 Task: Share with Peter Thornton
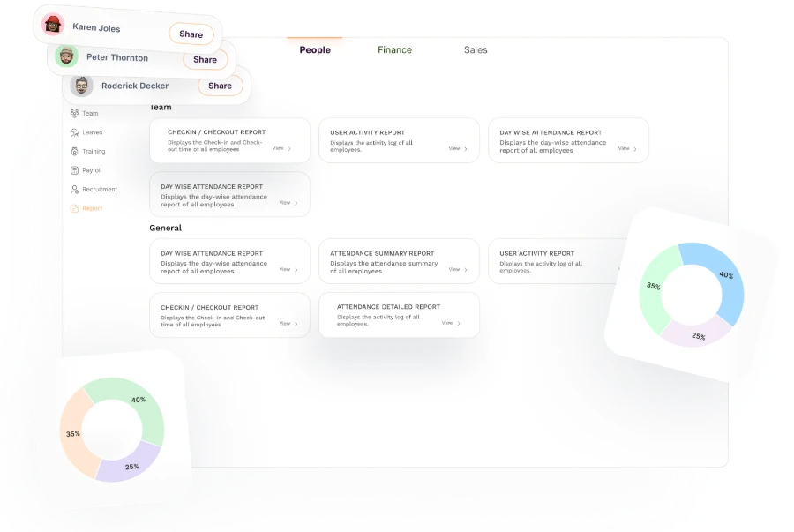(x=205, y=60)
